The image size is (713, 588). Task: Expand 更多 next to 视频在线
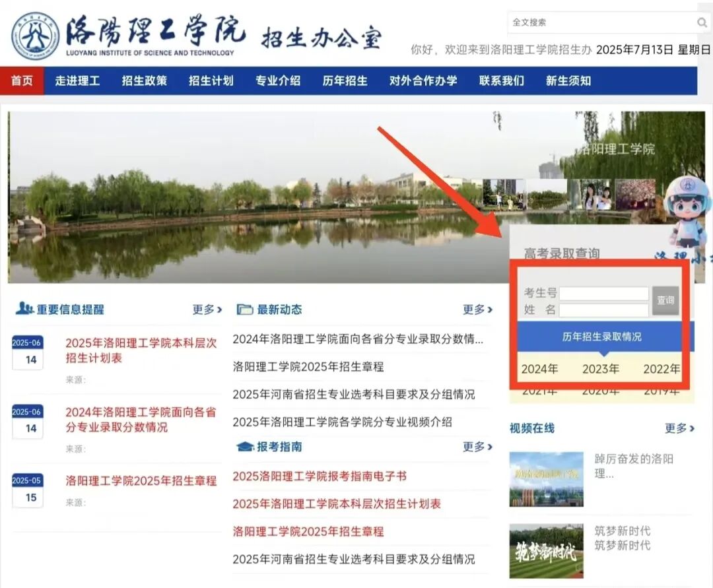pos(676,428)
